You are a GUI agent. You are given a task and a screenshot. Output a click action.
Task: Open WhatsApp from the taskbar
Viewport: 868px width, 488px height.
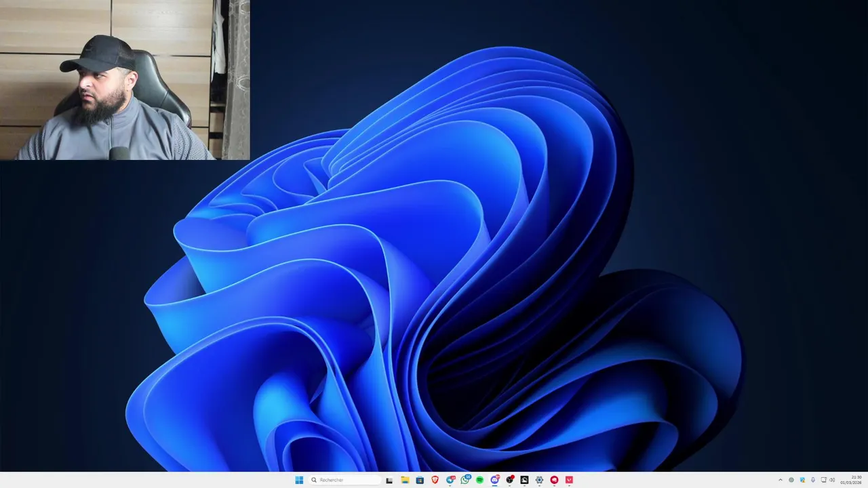465,480
